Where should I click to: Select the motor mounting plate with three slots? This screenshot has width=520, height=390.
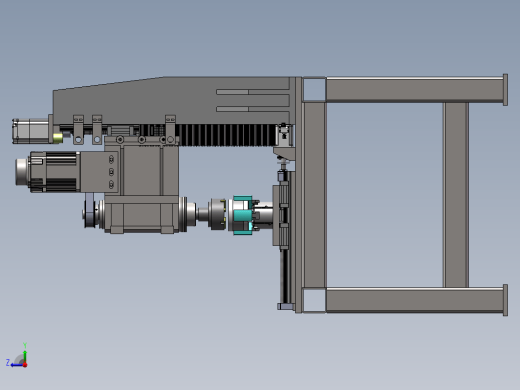(x=100, y=172)
